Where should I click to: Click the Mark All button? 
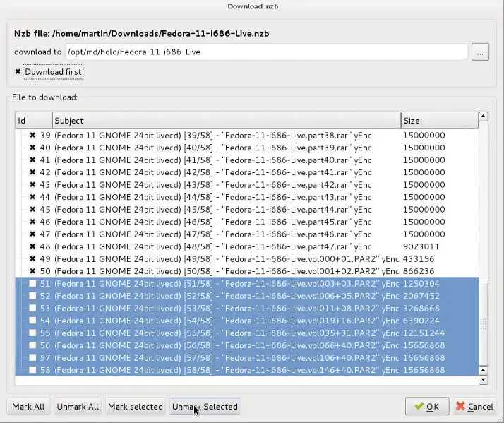coord(29,407)
